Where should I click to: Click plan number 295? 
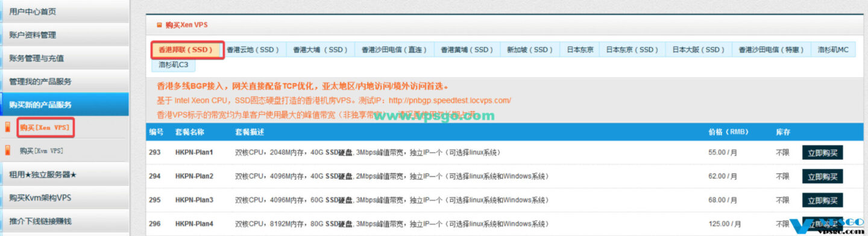click(155, 200)
